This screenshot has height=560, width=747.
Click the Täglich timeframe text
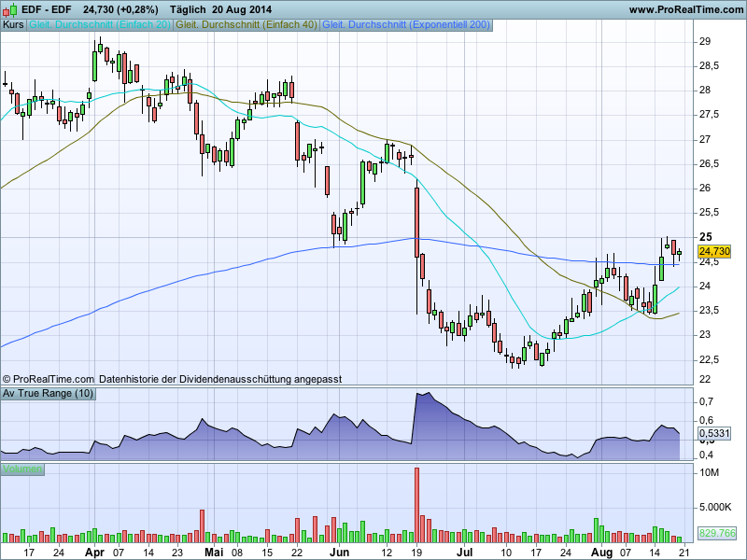[188, 9]
